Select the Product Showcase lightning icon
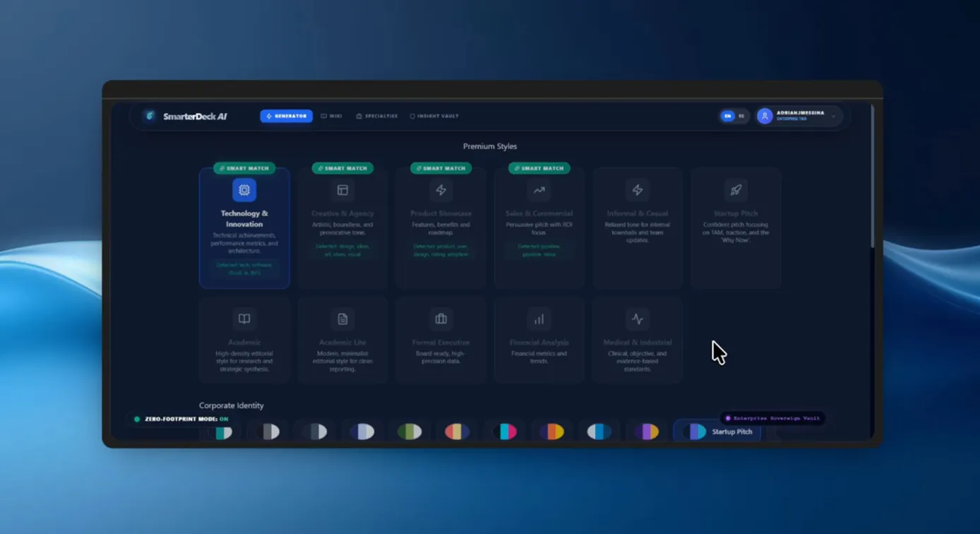 [441, 190]
